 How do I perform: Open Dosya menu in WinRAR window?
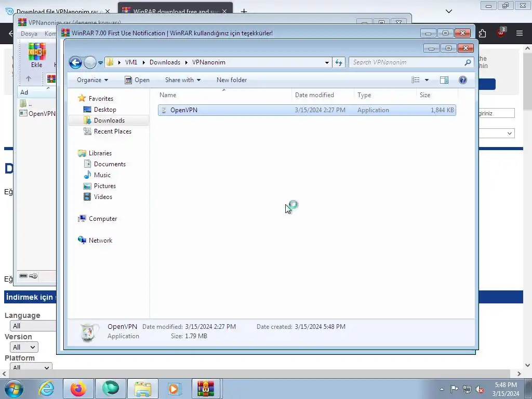(x=29, y=34)
